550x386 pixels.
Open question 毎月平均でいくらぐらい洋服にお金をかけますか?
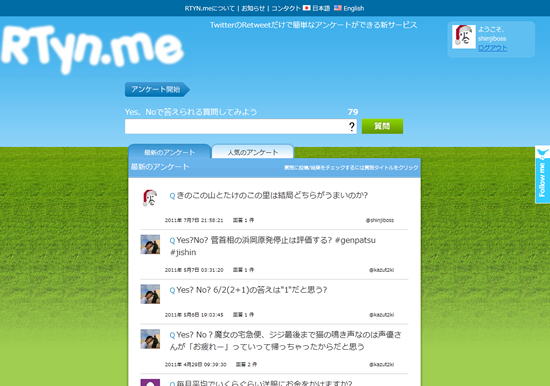(x=264, y=383)
